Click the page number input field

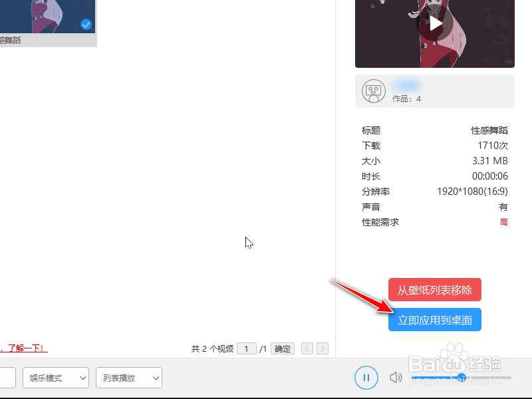point(246,348)
